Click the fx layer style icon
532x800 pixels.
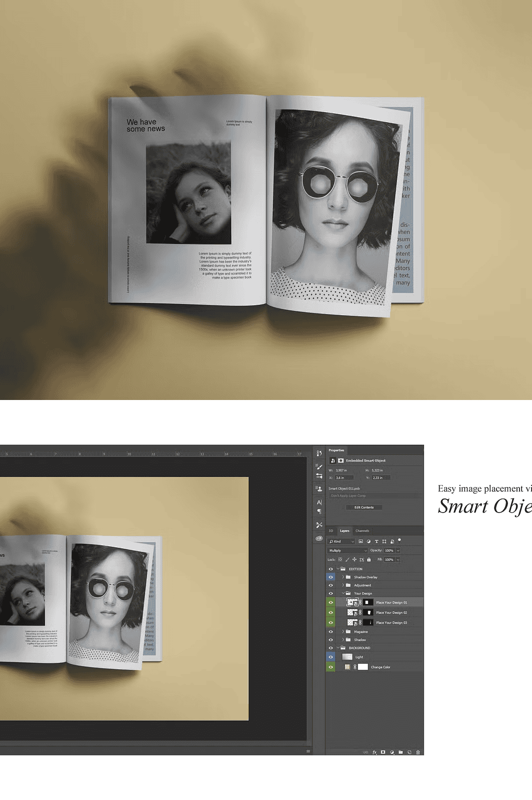coord(375,752)
